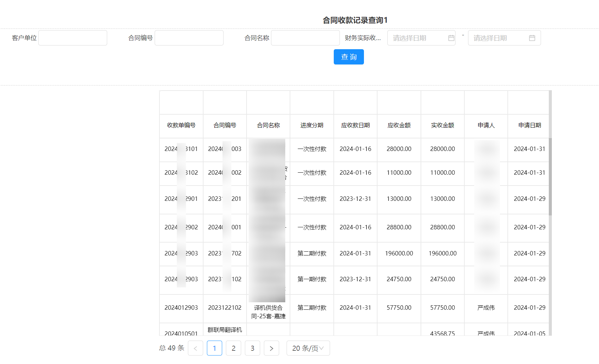The height and width of the screenshot is (364, 599).
Task: Click the 应收金额 column header
Action: [x=399, y=126]
